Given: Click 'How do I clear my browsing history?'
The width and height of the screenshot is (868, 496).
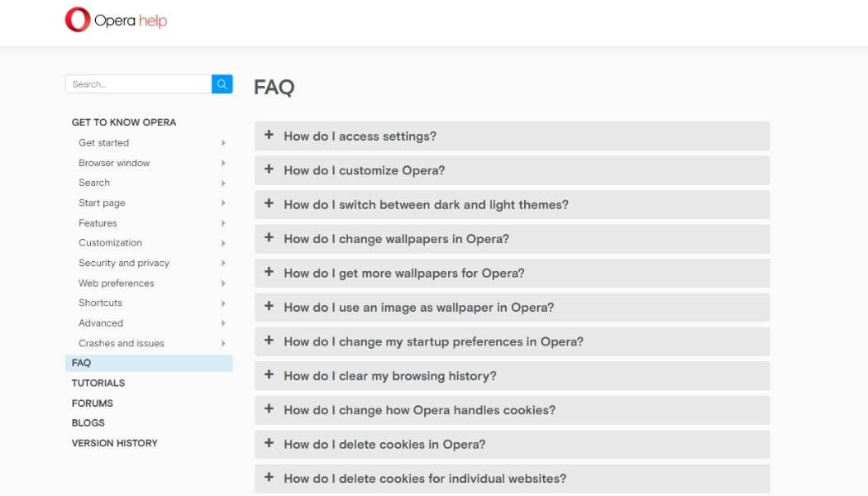Looking at the screenshot, I should click(x=390, y=376).
